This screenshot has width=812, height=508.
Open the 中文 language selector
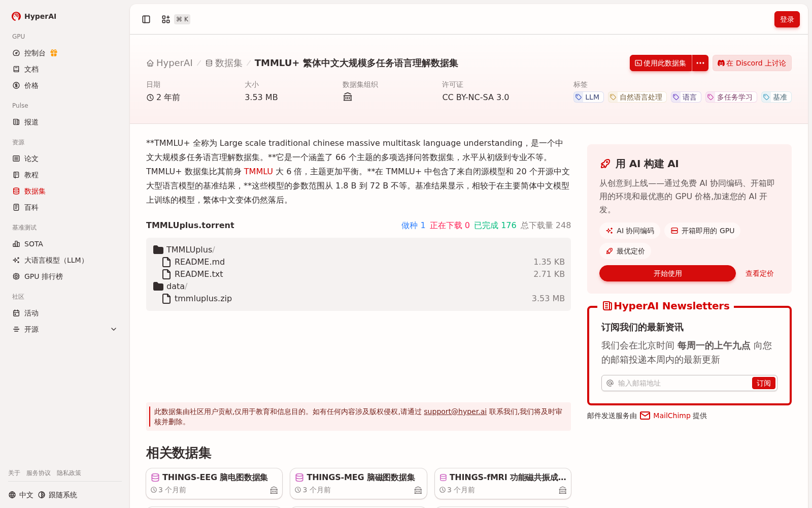coord(21,495)
